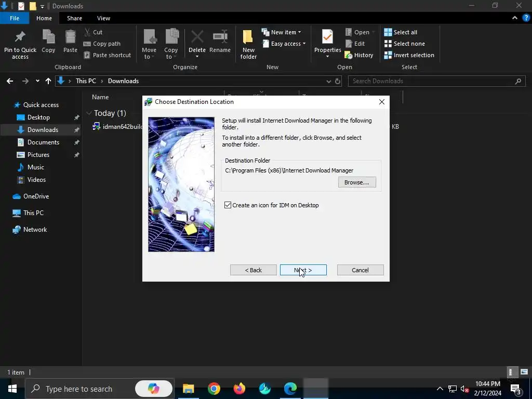Click Select none in ribbon

click(x=404, y=44)
